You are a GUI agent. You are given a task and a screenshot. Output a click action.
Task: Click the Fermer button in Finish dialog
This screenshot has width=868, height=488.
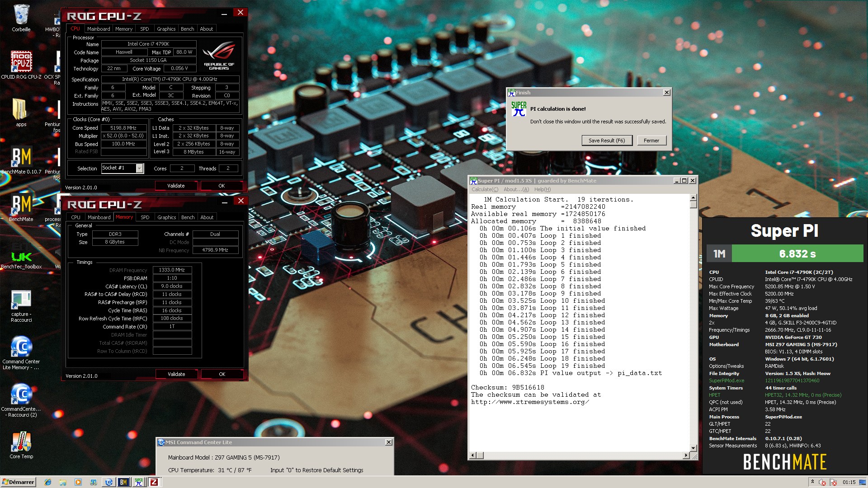(x=651, y=141)
